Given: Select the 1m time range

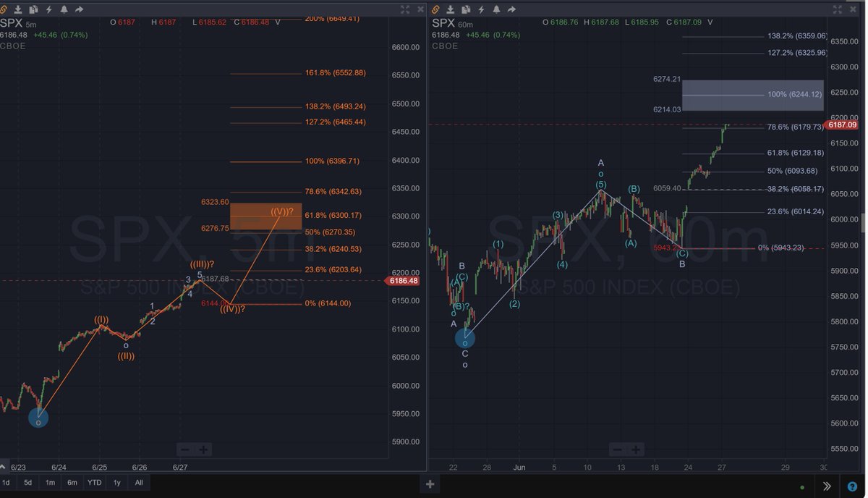Looking at the screenshot, I should point(50,482).
